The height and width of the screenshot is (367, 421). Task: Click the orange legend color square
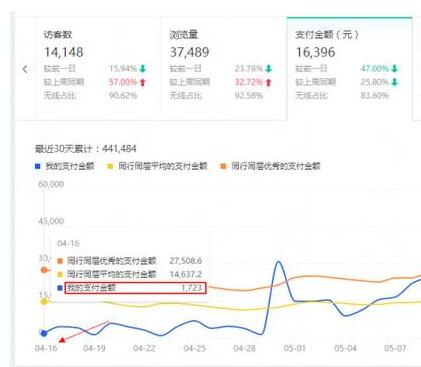[223, 166]
